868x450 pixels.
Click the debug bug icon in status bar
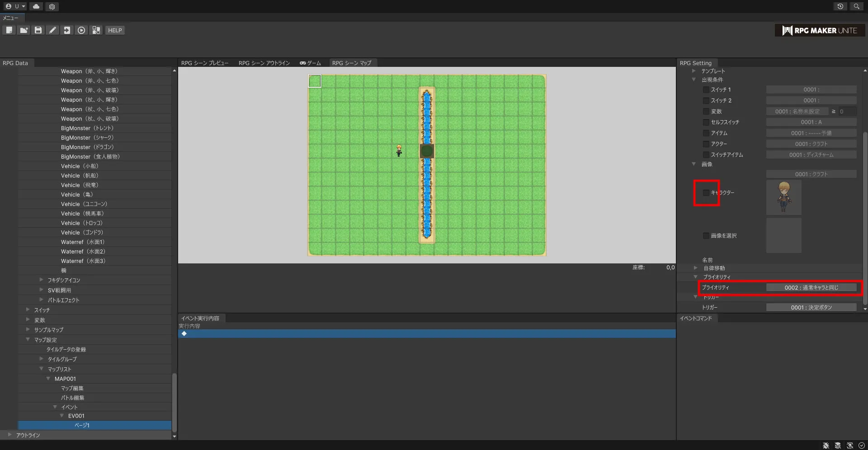tap(826, 445)
